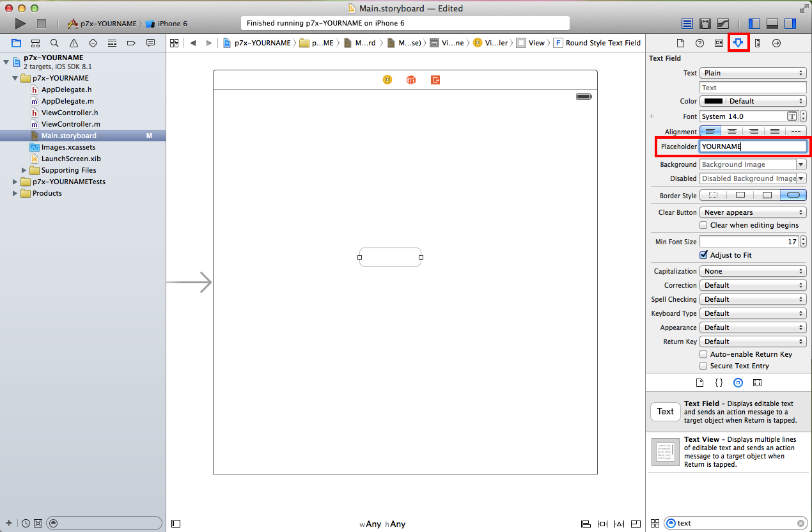Uncheck Adjust to Fit
Image resolution: width=812 pixels, height=532 pixels.
coord(703,254)
